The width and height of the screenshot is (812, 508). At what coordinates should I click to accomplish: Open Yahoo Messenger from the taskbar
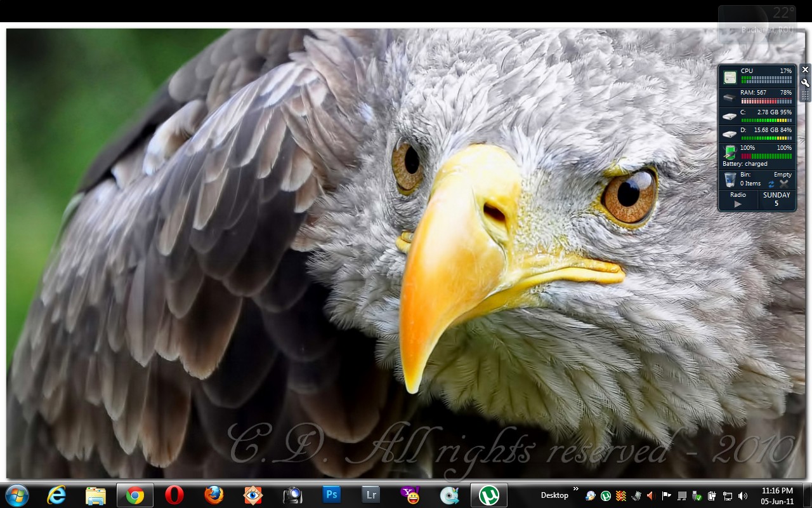click(410, 495)
